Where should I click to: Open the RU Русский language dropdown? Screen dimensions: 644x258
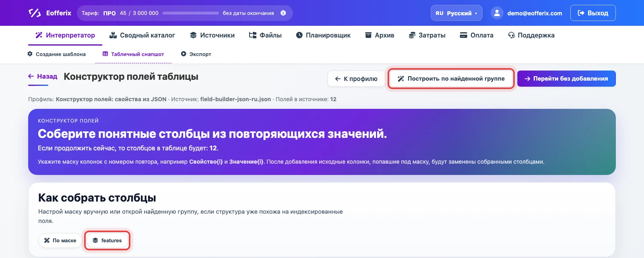tap(456, 13)
